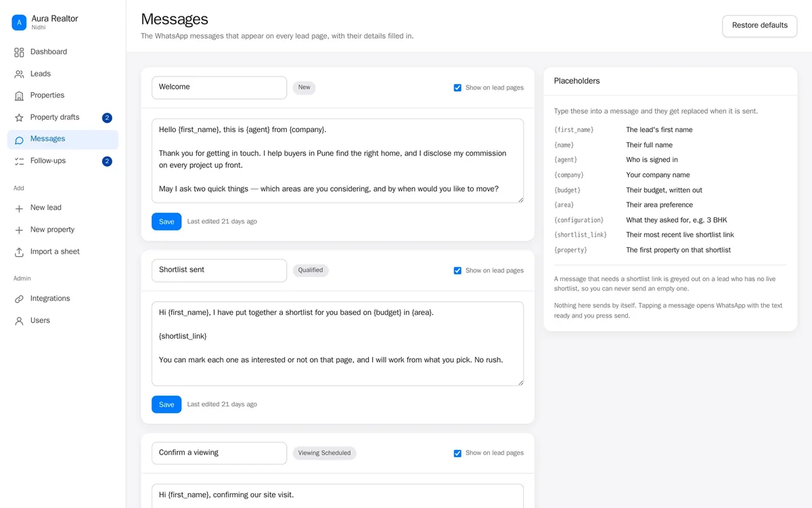Click the New stage tag
This screenshot has height=508, width=812.
pyautogui.click(x=304, y=87)
